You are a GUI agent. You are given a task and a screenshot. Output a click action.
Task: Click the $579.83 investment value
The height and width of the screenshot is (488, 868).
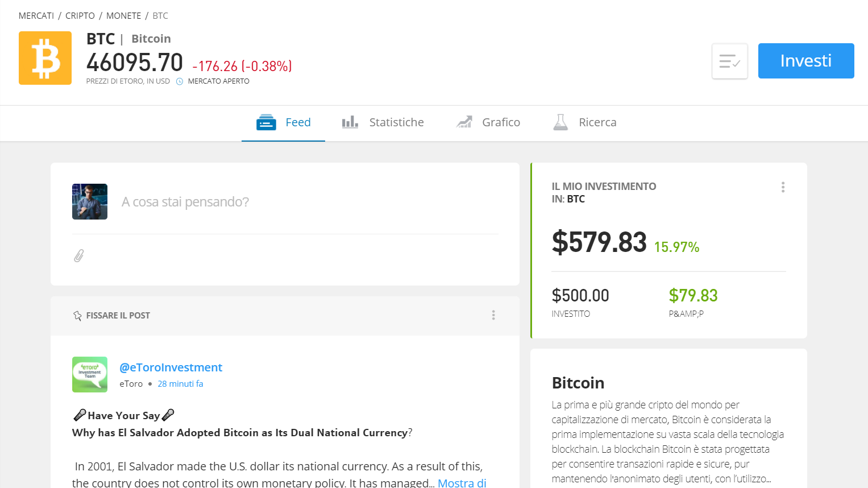599,242
